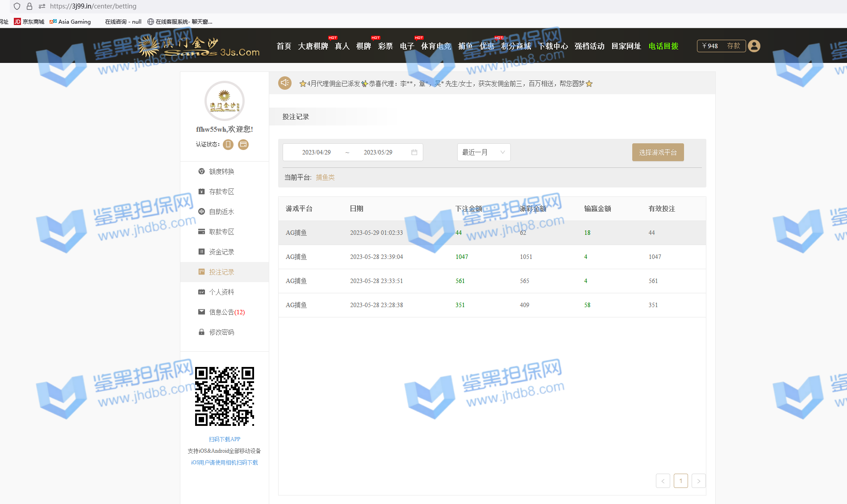This screenshot has width=847, height=504.
Task: Click the bank card verification icon
Action: 243,144
